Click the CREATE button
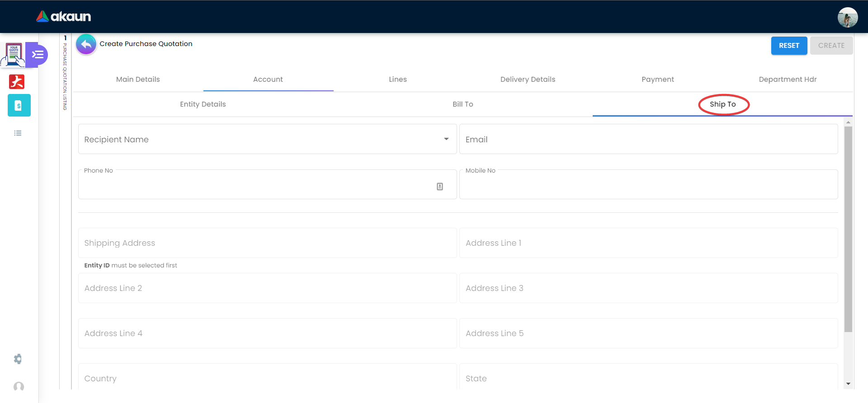The image size is (868, 403). click(831, 46)
